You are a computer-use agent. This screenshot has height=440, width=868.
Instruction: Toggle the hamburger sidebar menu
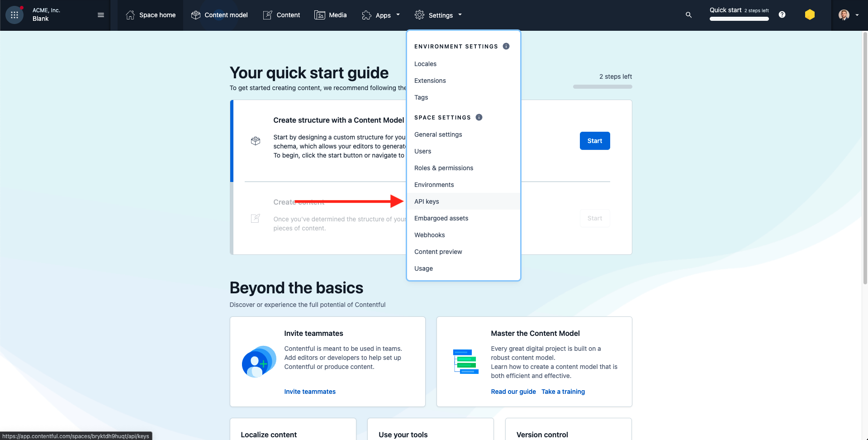point(101,15)
